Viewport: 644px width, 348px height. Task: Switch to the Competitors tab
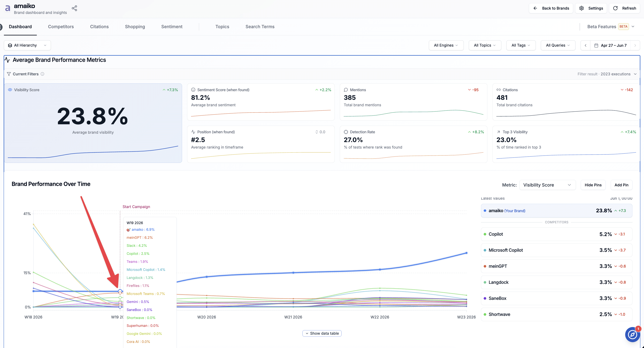click(61, 26)
